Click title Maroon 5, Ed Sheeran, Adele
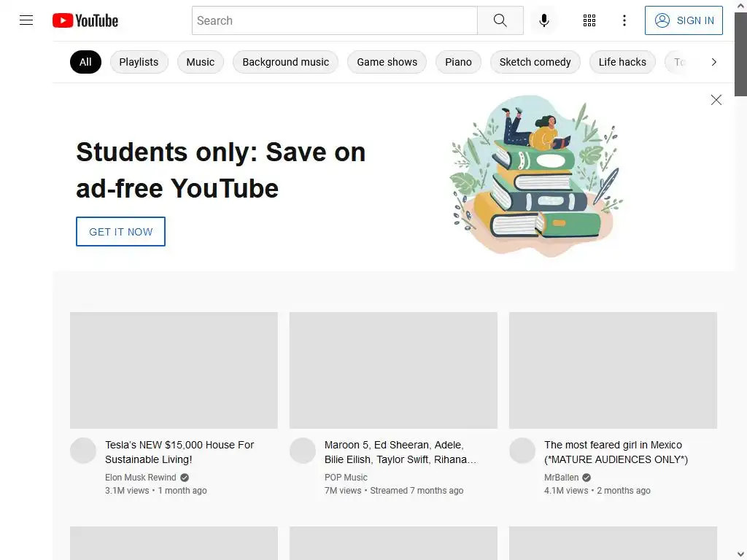 (x=400, y=452)
